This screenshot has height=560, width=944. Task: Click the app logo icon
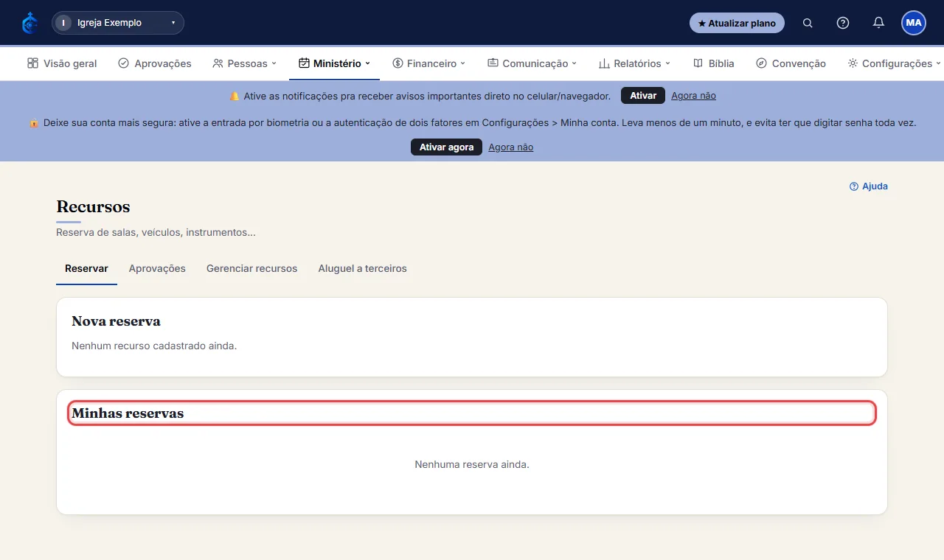[29, 23]
